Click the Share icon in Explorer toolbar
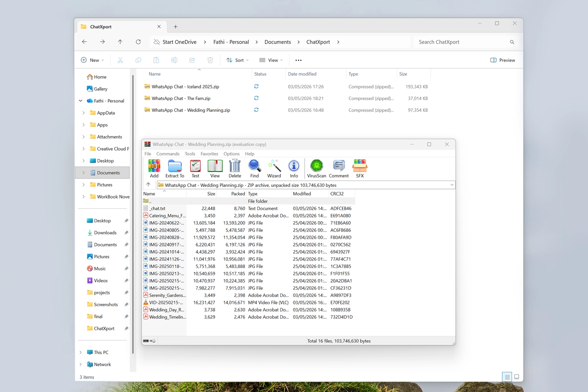Viewport: 588px width, 392px height. pyautogui.click(x=192, y=60)
